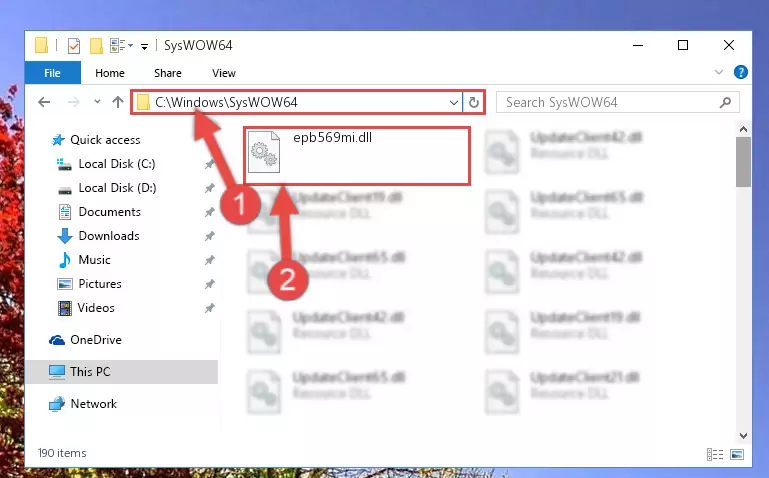Unpin Music via pin icon
This screenshot has height=478, width=769.
point(209,260)
